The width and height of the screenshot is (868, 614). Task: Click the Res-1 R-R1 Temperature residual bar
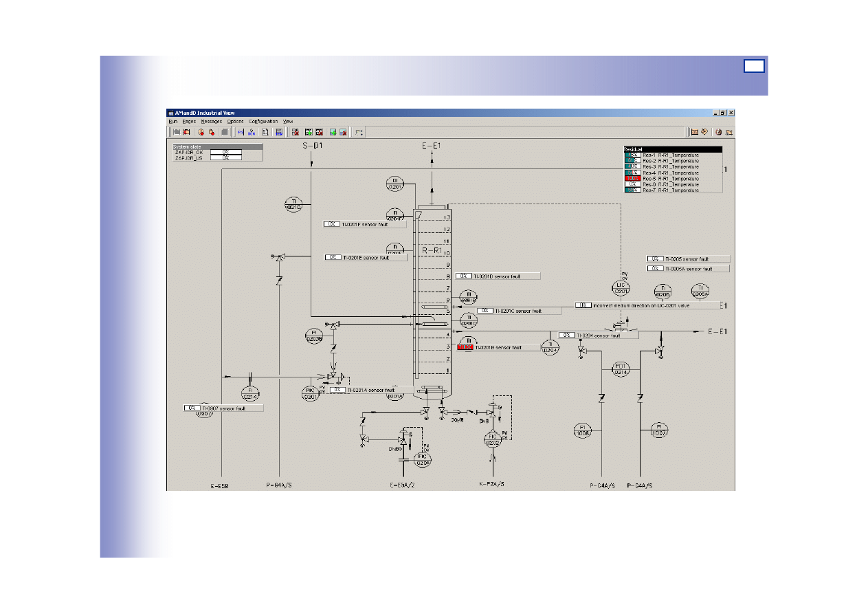[x=632, y=155]
